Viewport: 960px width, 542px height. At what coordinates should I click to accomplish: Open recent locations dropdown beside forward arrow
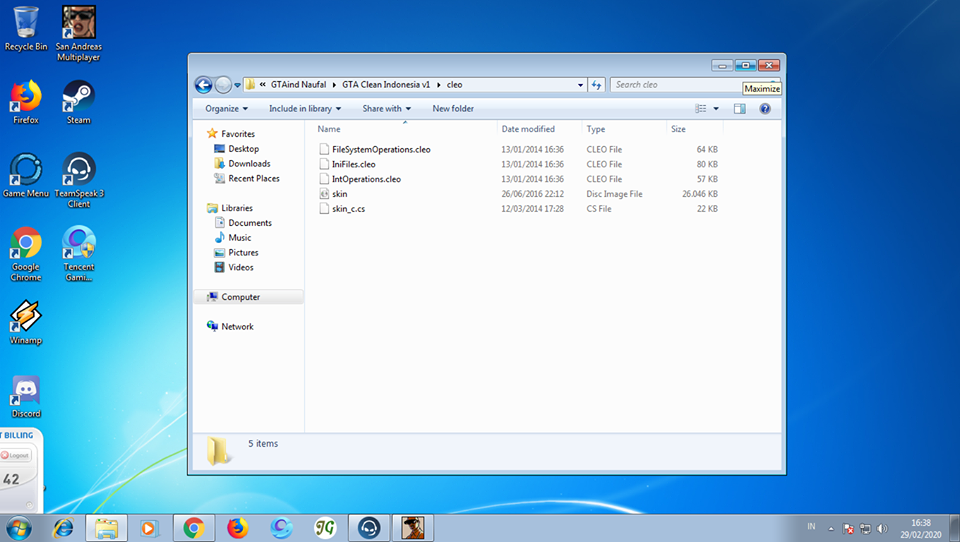click(238, 85)
